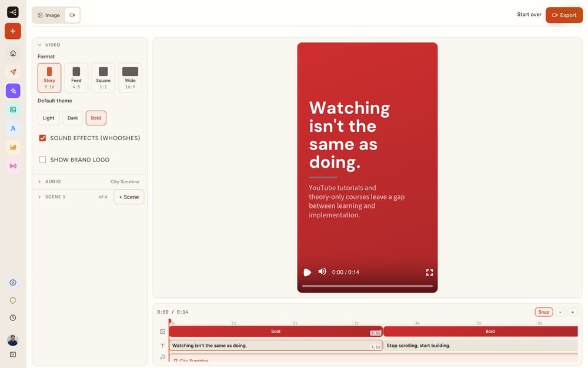
Task: Click the + Scene button
Action: [x=129, y=197]
